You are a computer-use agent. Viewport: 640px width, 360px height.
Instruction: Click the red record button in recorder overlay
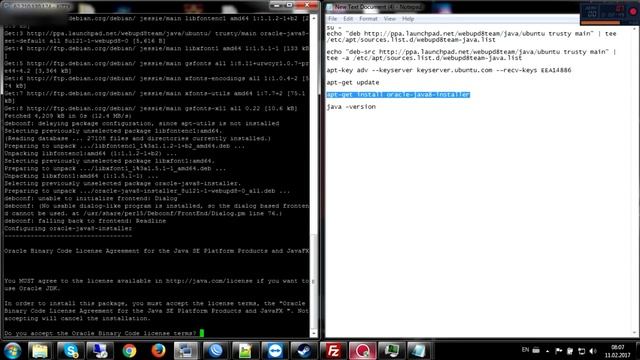pos(633,11)
